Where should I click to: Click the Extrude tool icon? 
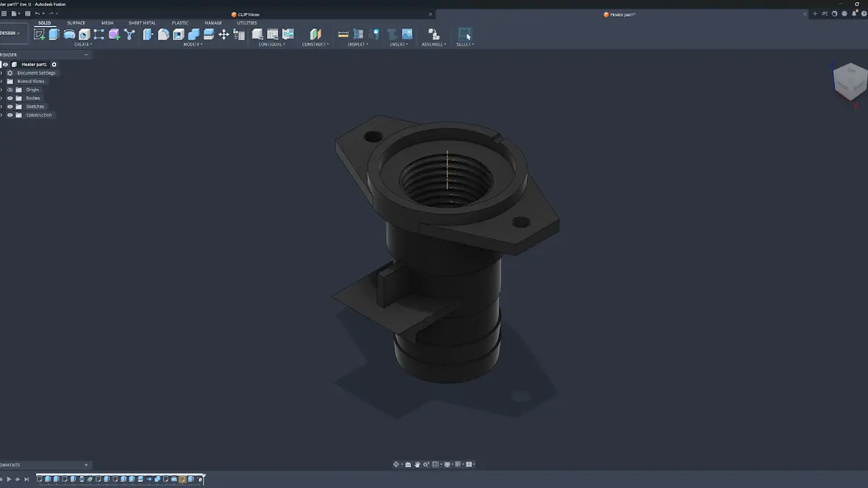tap(54, 34)
